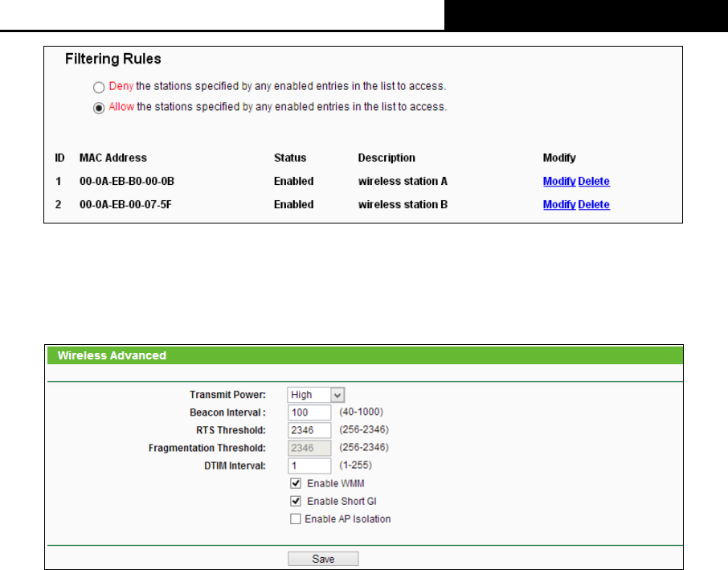The width and height of the screenshot is (728, 570).
Task: Click the Transmit Power label
Action: tap(227, 395)
